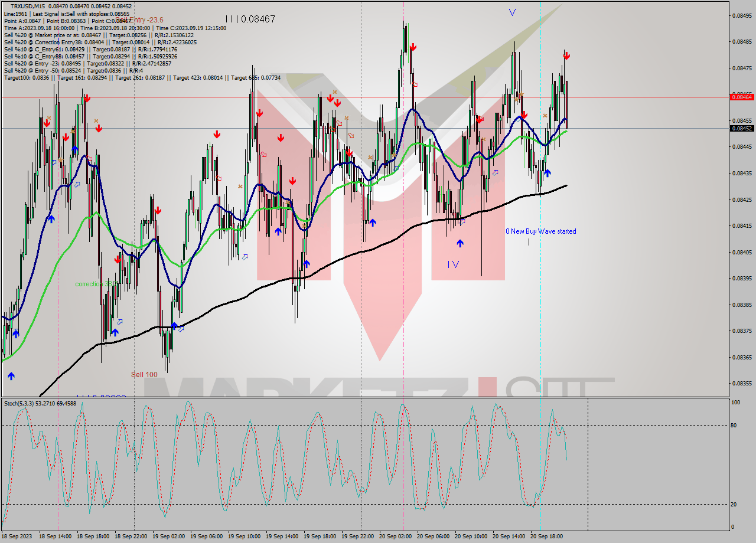Click the '0 New Buy Wave started' text
This screenshot has width=756, height=543.
(x=540, y=231)
